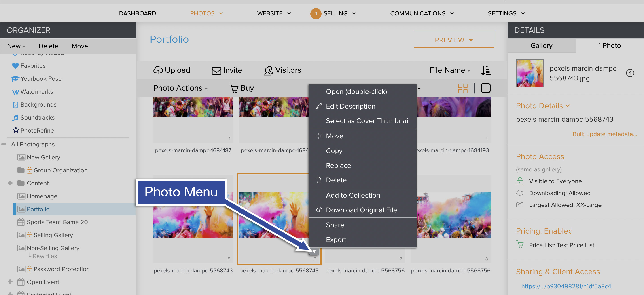The width and height of the screenshot is (644, 295).
Task: Open the COMMUNICATIONS dropdown
Action: pos(422,13)
